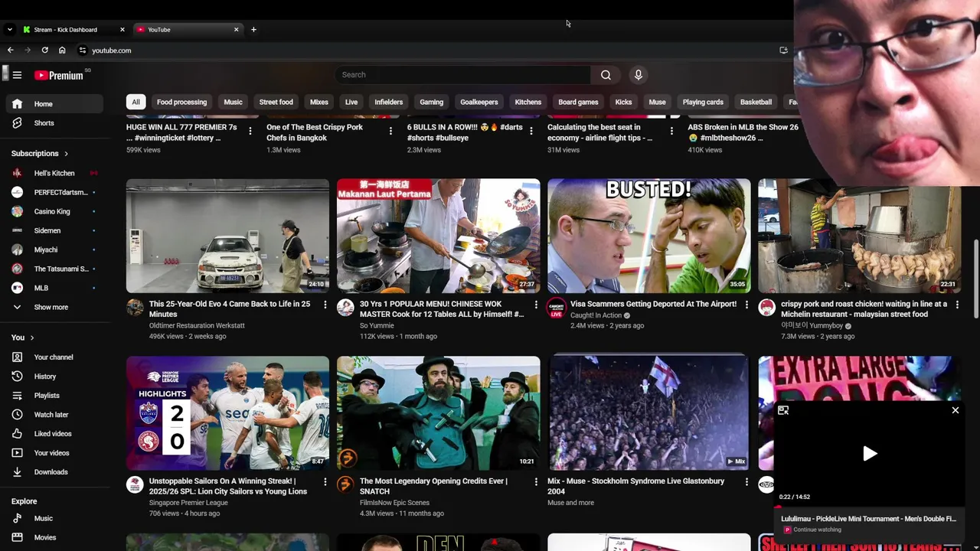Open options for Evo 4 video
Screen dimensions: 980x551
point(325,305)
